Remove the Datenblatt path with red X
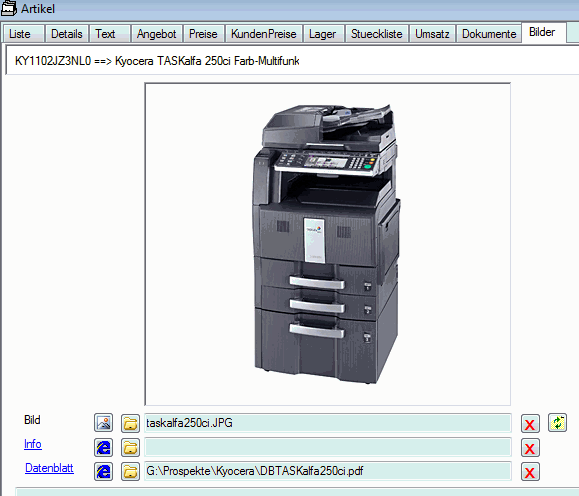Viewport: 579px width, 496px height. [x=530, y=472]
